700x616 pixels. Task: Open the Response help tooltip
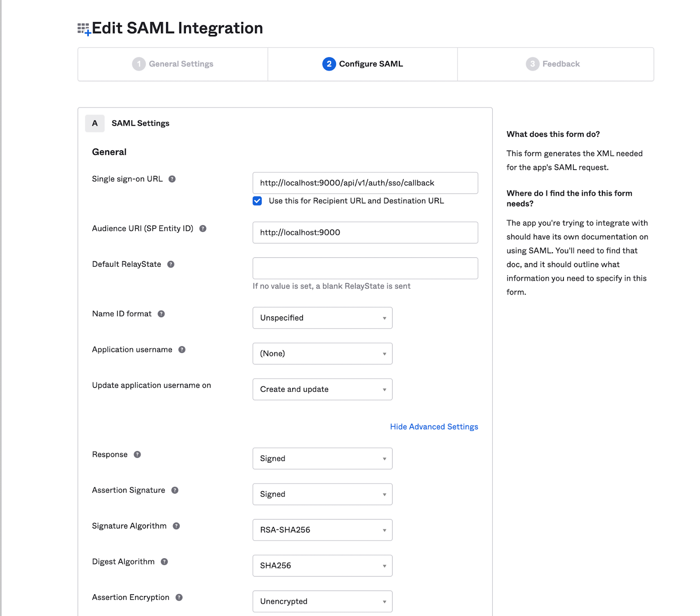pyautogui.click(x=137, y=454)
